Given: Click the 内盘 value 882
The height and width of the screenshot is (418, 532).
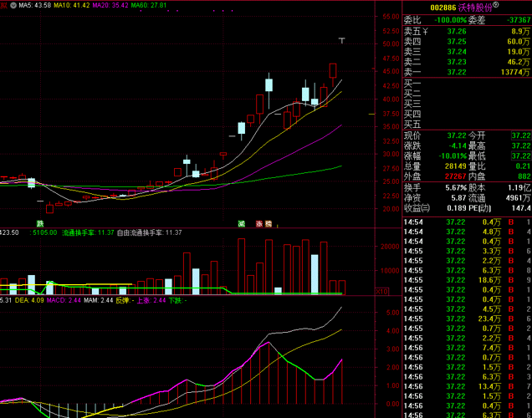Looking at the screenshot, I should (x=524, y=176).
